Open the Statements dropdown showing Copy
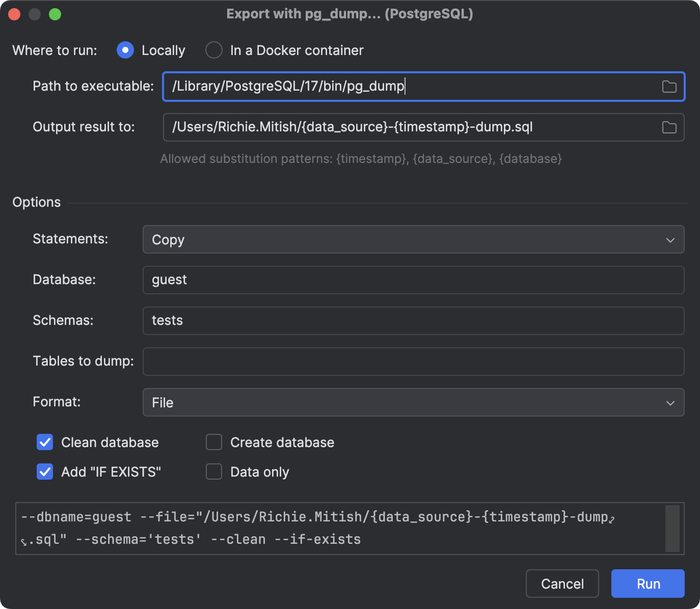The image size is (700, 609). pos(414,239)
